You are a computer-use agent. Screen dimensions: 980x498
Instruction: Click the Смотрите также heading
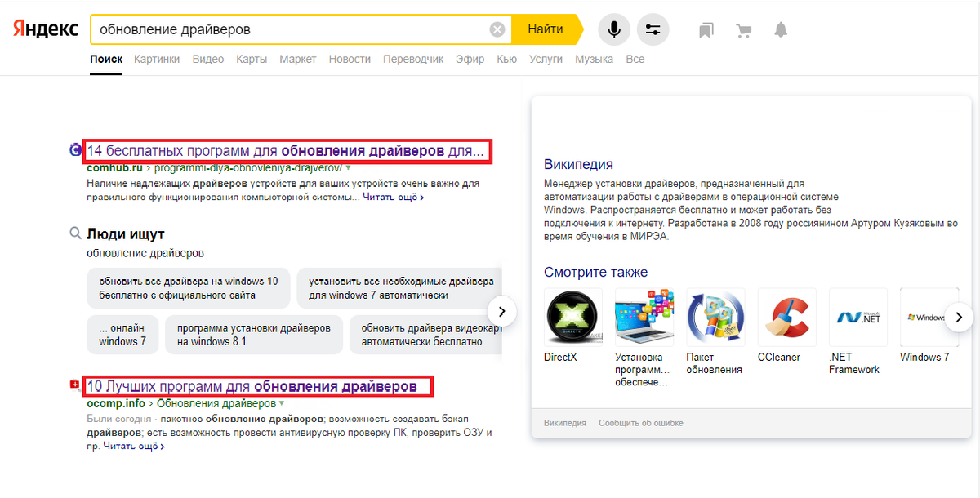pos(595,272)
